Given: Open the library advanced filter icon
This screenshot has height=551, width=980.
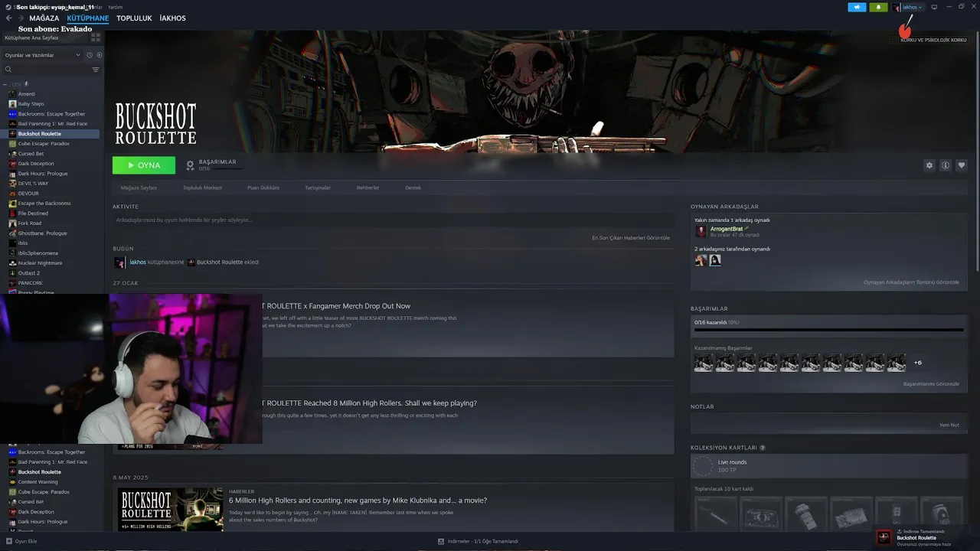Looking at the screenshot, I should tap(96, 70).
